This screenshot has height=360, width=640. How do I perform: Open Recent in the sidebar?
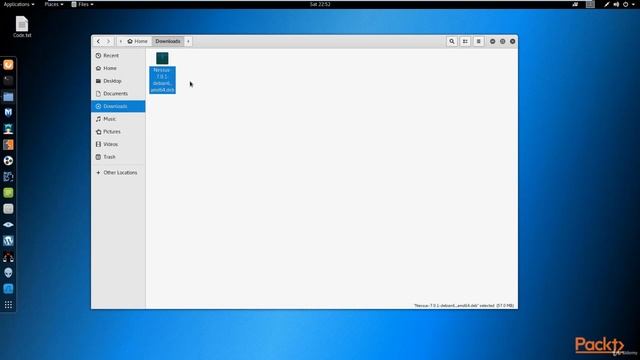(x=118, y=56)
